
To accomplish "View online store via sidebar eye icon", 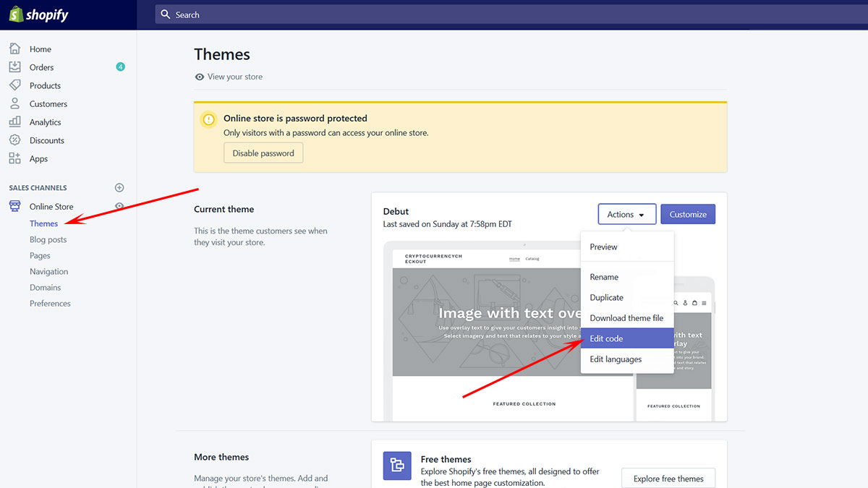I will tap(120, 206).
